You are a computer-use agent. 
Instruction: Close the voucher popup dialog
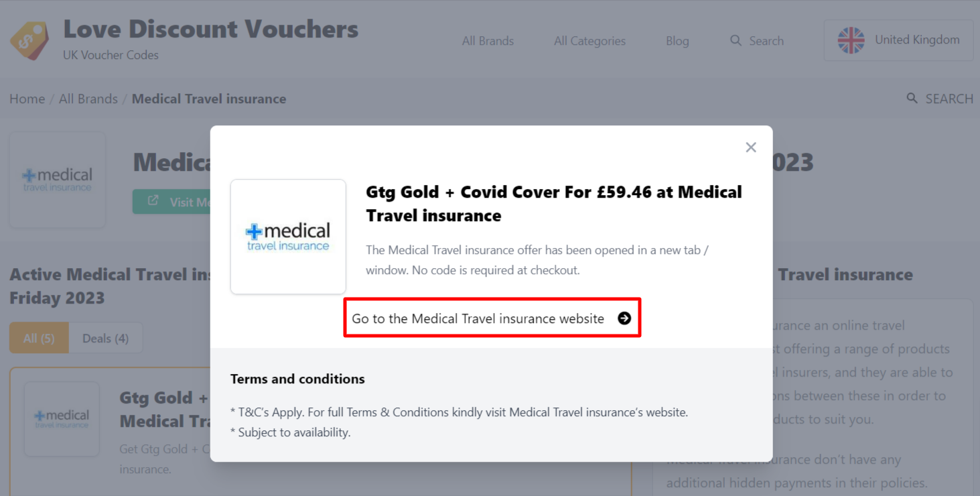(750, 147)
